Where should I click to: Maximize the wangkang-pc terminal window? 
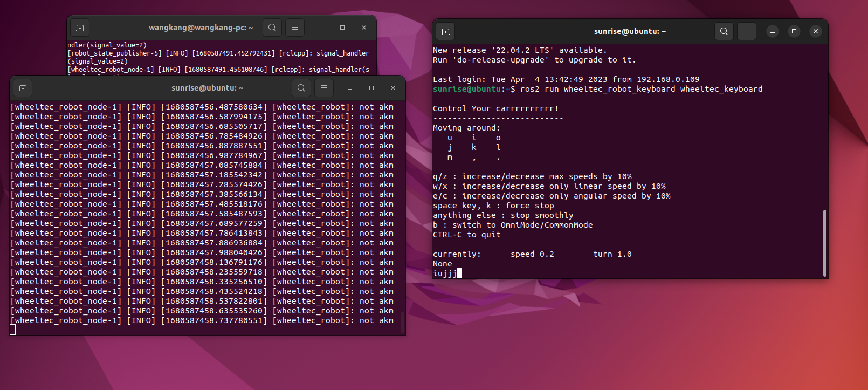[342, 28]
